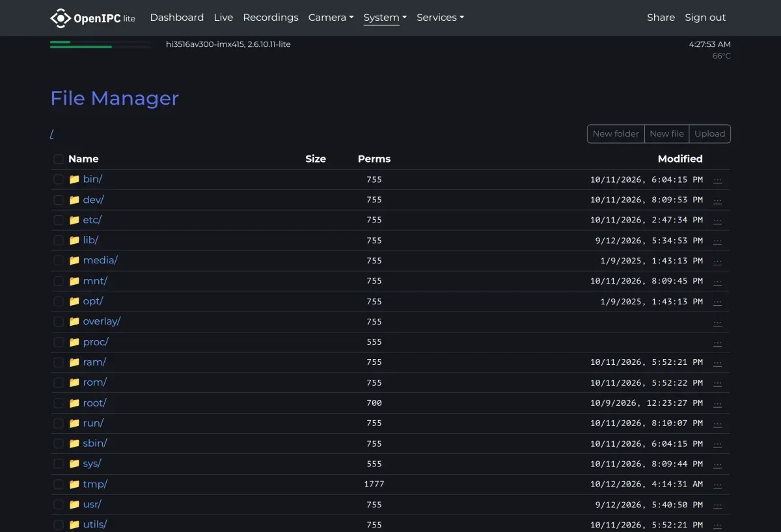Viewport: 781px width, 532px height.
Task: Click the folder icon for overlay/
Action: tap(74, 321)
